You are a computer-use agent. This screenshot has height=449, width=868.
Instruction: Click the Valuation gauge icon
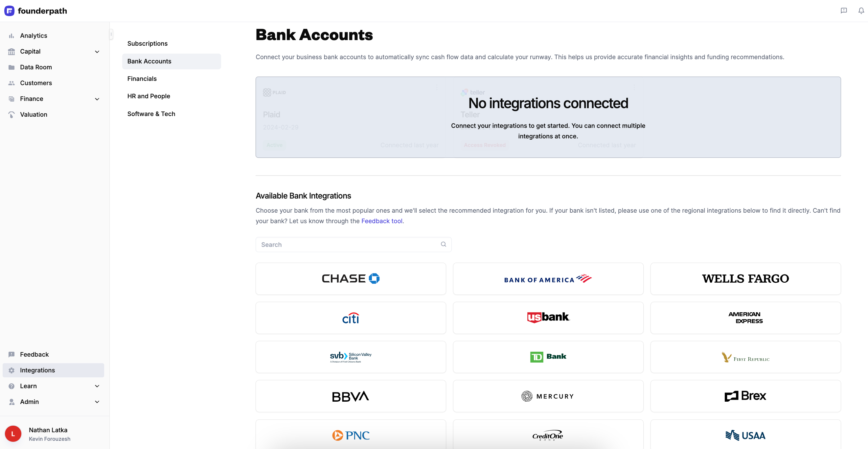click(11, 115)
